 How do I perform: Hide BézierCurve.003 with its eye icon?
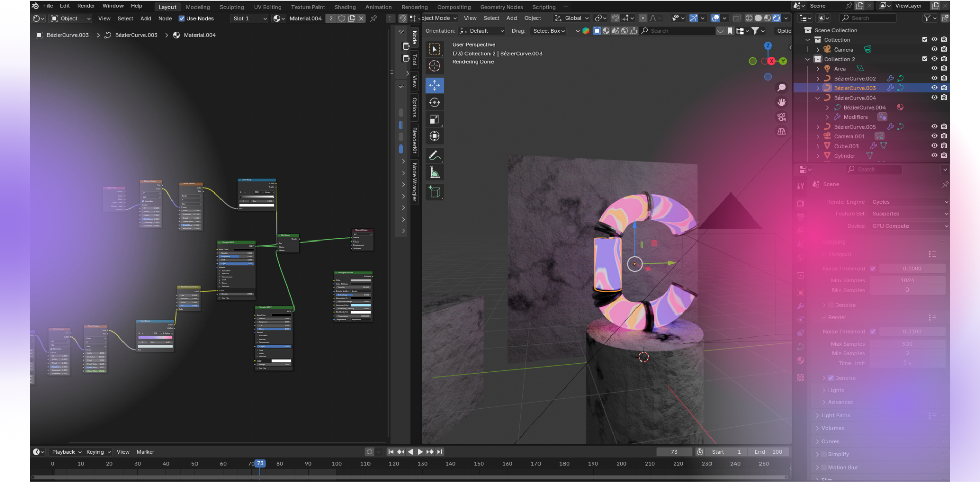934,88
